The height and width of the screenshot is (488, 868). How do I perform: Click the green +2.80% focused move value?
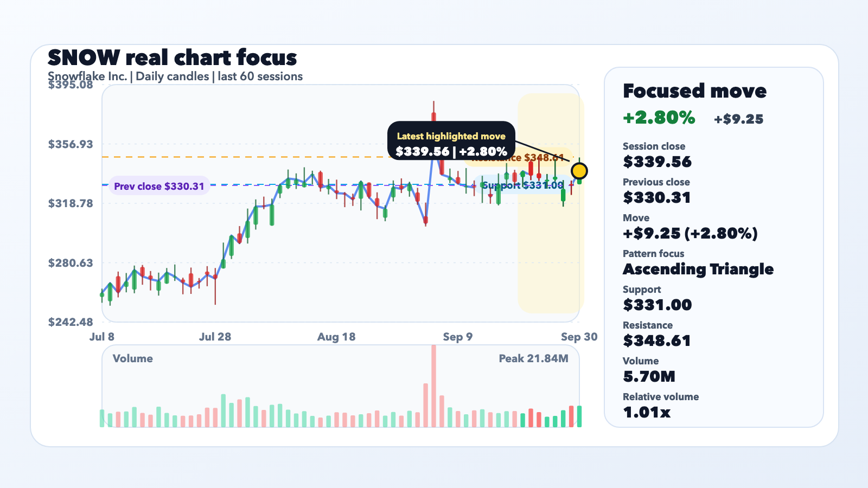pyautogui.click(x=659, y=118)
